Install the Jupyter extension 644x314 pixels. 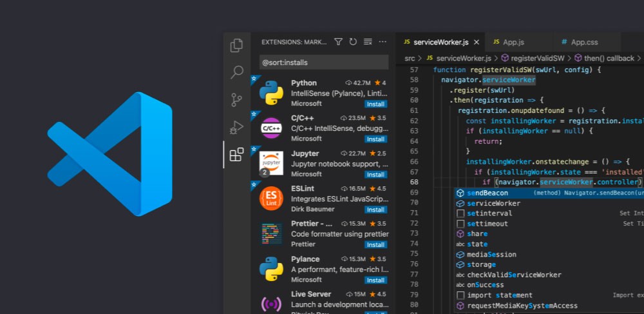[x=375, y=174]
